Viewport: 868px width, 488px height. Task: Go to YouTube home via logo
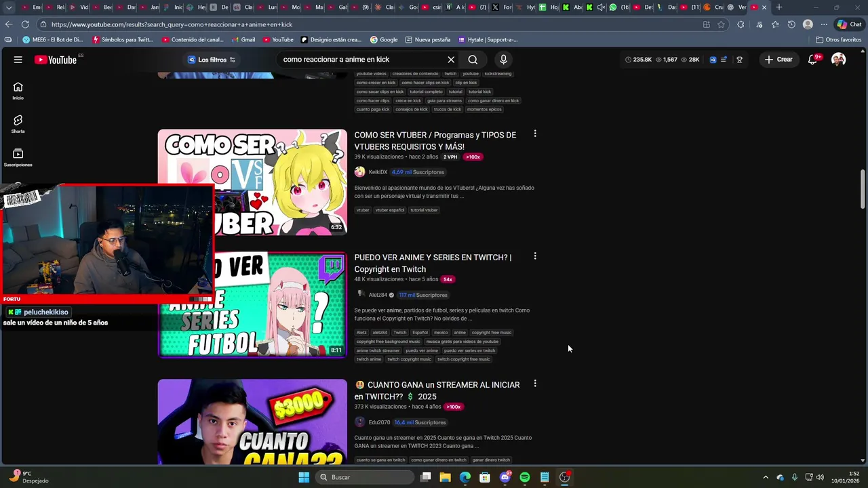coord(56,60)
